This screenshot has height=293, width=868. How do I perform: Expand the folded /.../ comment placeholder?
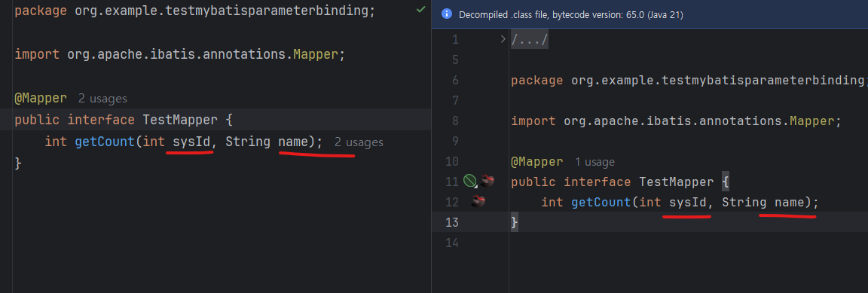click(529, 40)
